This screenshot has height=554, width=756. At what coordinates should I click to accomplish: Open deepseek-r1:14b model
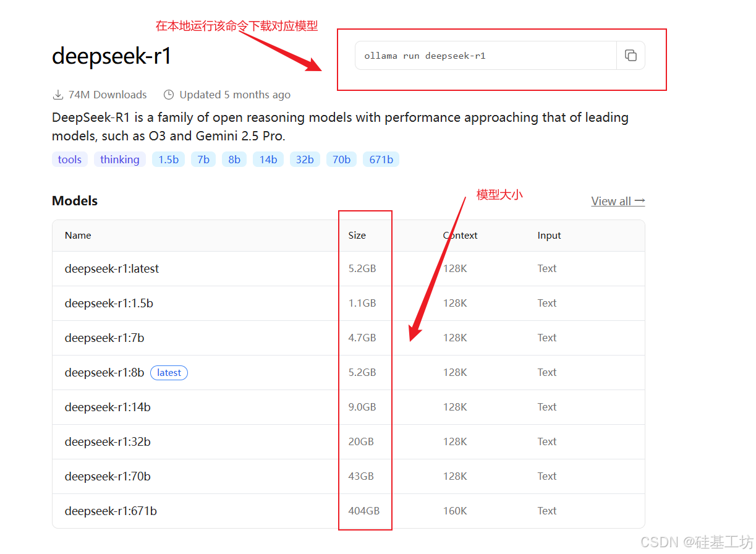(x=108, y=407)
